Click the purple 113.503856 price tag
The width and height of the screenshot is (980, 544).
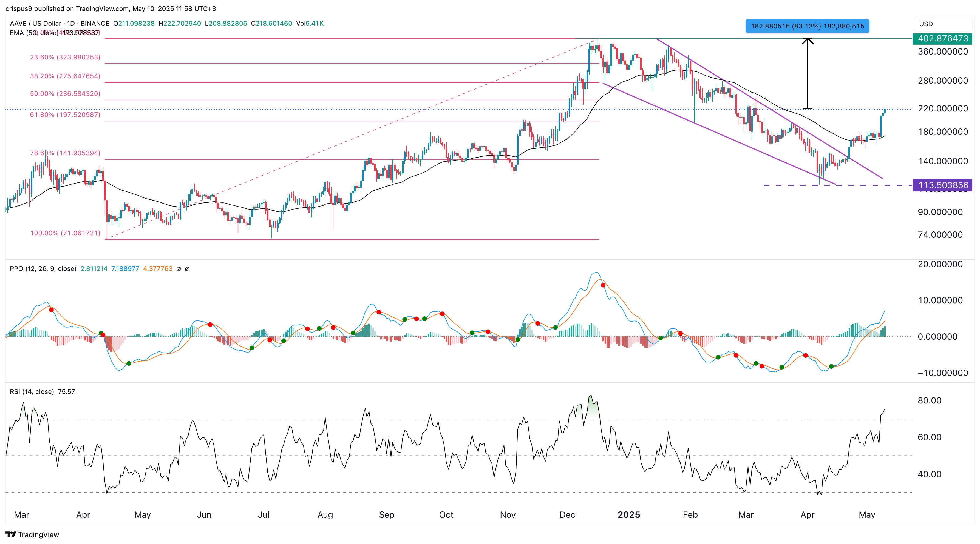(942, 185)
